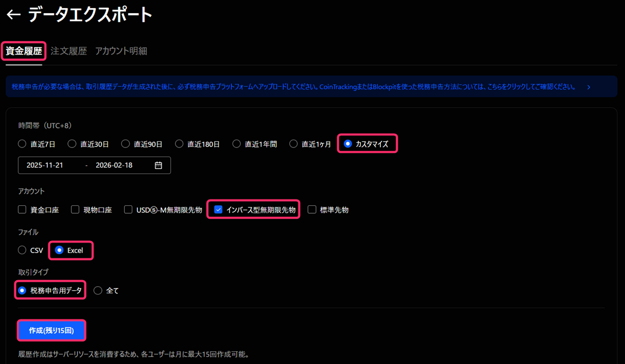Select CSV as the file format
The width and height of the screenshot is (625, 364).
pos(22,250)
